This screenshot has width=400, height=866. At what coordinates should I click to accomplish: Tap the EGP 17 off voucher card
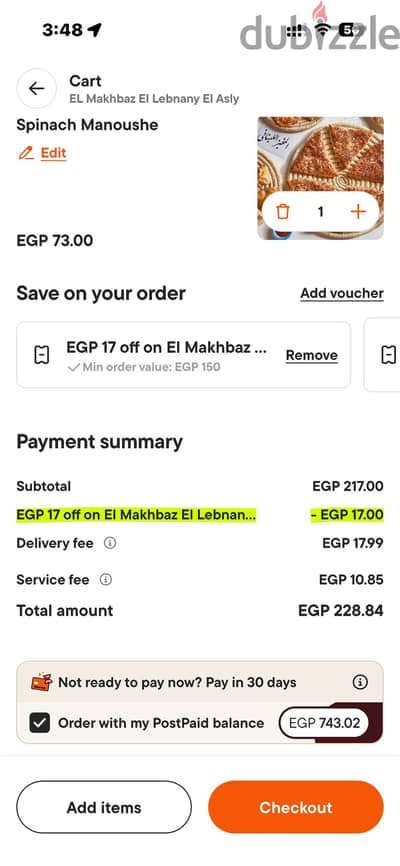tap(183, 355)
